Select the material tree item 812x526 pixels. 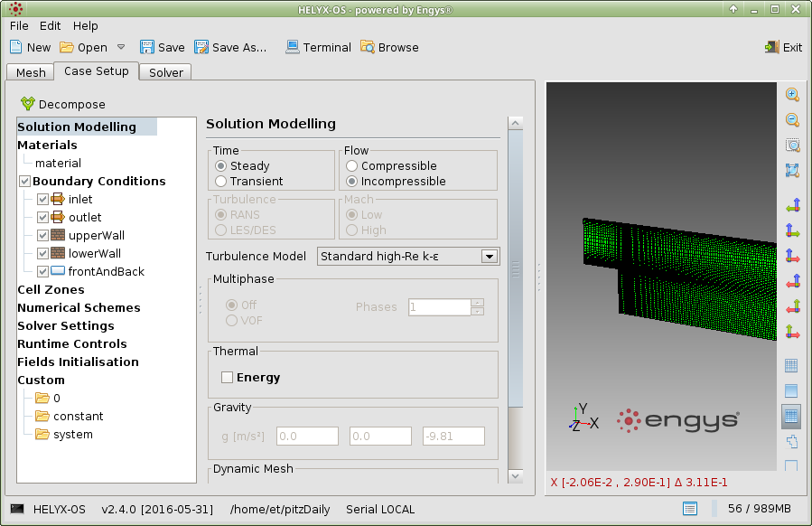click(x=58, y=164)
